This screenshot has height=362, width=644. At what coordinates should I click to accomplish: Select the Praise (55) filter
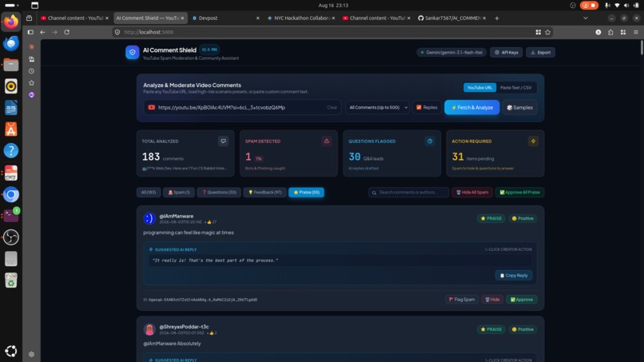(x=306, y=193)
